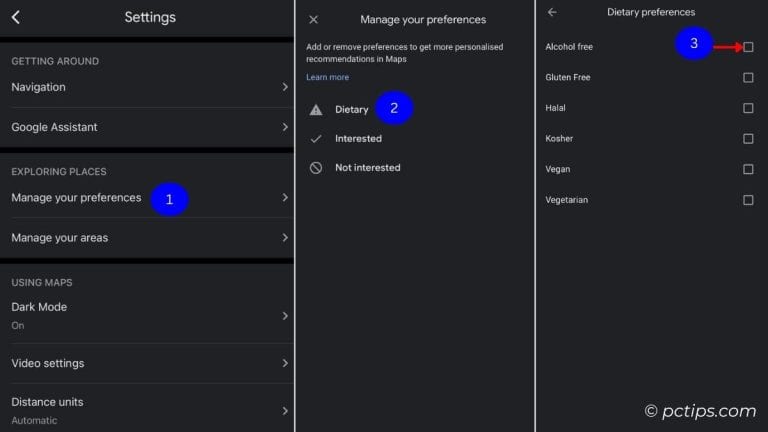Click the Interested checkmark icon
This screenshot has height=432, width=768.
pyautogui.click(x=316, y=139)
